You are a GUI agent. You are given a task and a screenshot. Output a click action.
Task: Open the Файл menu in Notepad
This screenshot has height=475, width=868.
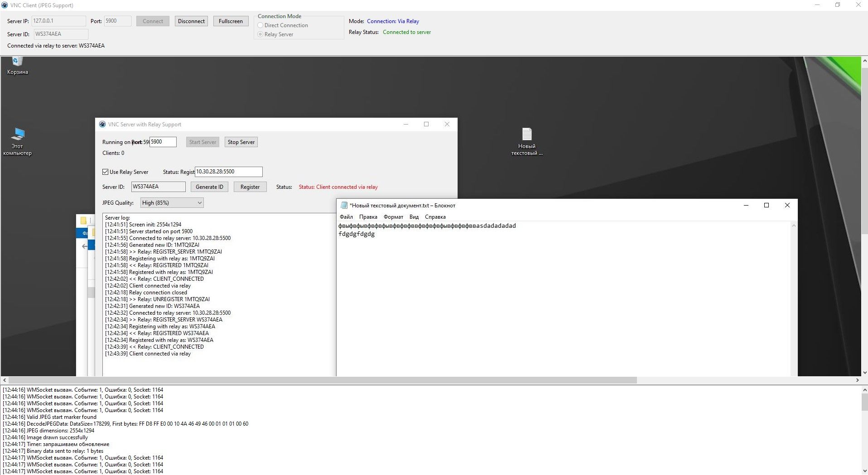346,217
